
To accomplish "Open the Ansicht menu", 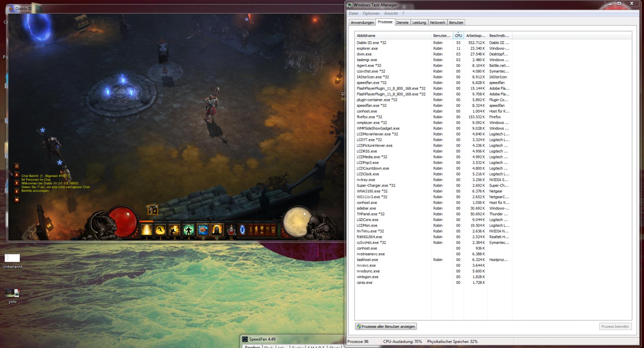I will point(391,13).
